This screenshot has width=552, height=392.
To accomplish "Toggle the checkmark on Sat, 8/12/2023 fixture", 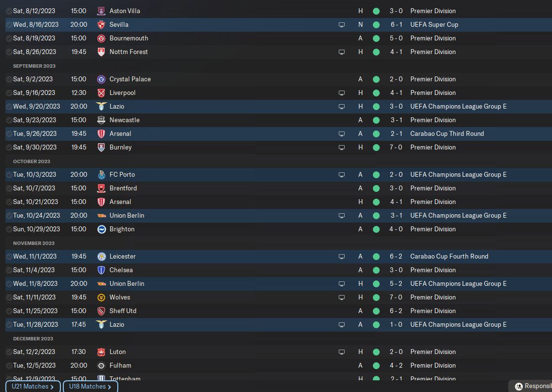I will pyautogui.click(x=9, y=11).
